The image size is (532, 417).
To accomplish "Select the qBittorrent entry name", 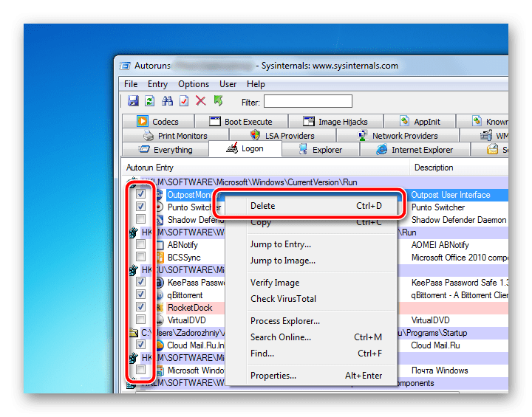I will pos(185,295).
